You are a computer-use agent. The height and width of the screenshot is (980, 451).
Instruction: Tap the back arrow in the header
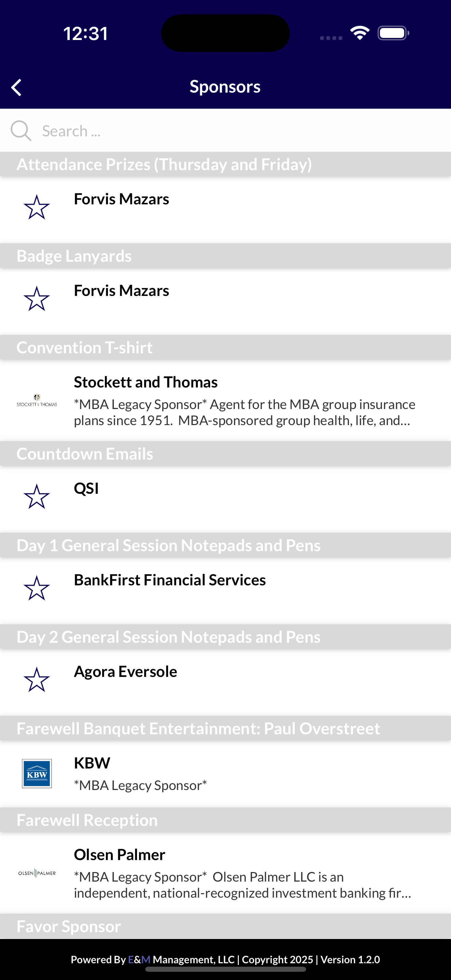(16, 87)
